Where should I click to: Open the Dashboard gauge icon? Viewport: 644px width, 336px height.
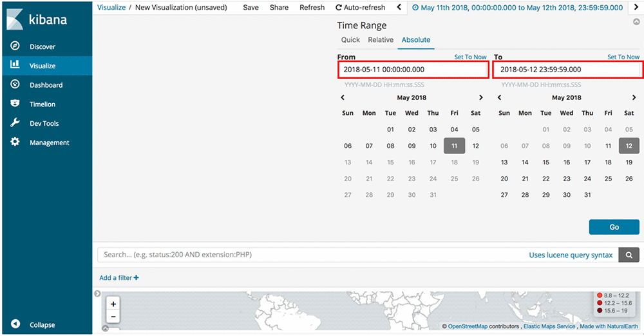[15, 84]
